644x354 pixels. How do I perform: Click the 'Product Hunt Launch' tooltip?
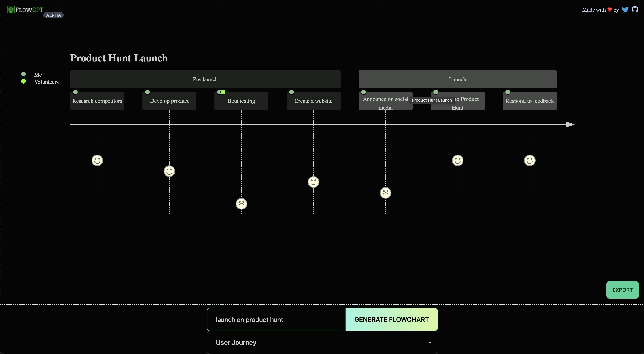point(432,100)
